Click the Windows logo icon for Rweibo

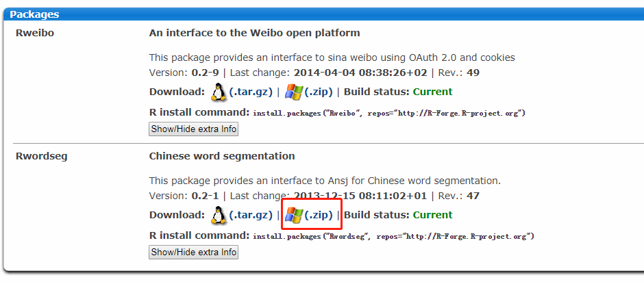tap(294, 92)
